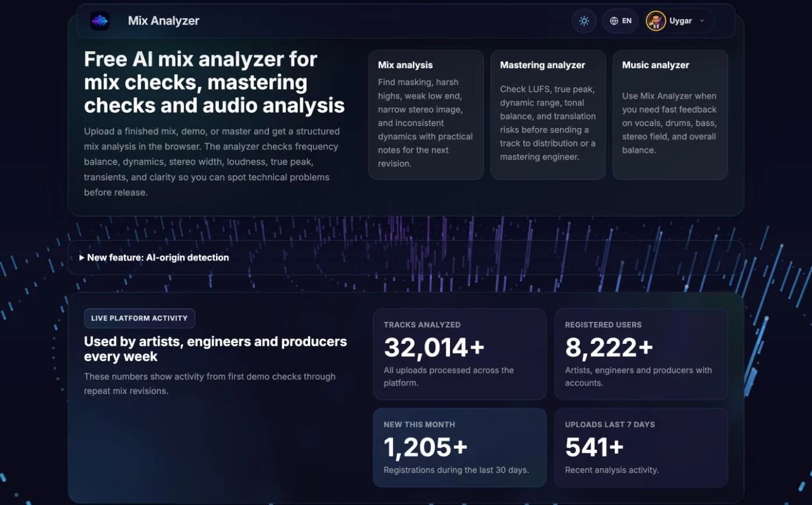Click the 1,205+ new this month figure
Screen dimensions: 812x505
(x=425, y=447)
